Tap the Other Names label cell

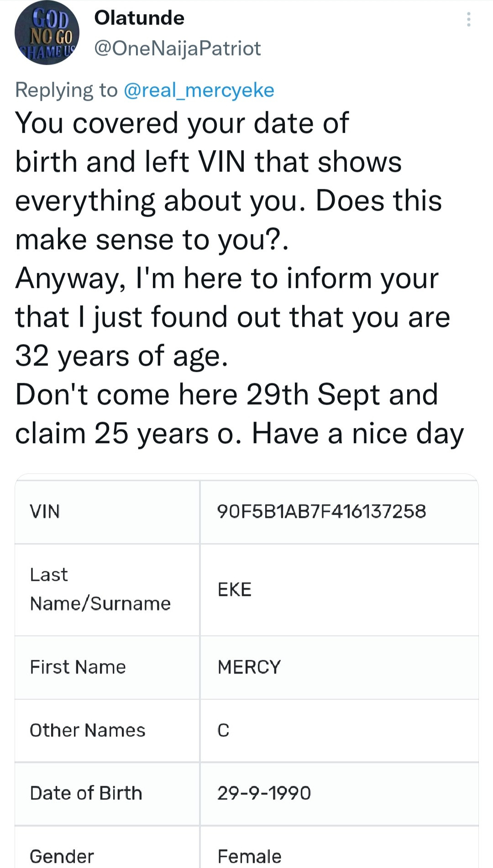(x=88, y=731)
